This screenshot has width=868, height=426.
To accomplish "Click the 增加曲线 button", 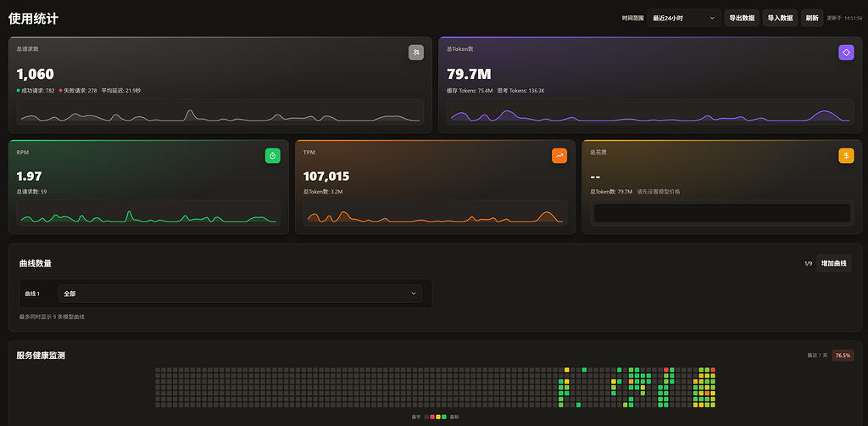I will pyautogui.click(x=834, y=263).
